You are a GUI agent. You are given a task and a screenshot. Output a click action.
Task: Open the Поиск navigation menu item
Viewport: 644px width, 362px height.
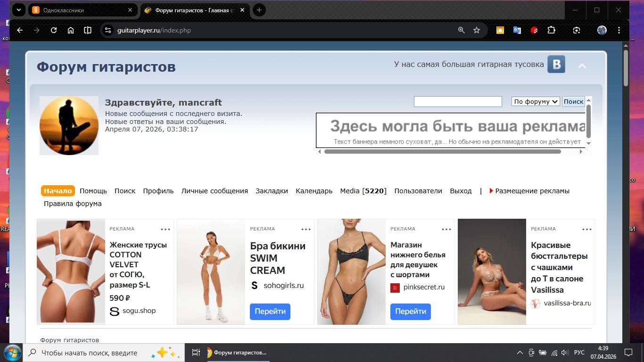click(125, 191)
